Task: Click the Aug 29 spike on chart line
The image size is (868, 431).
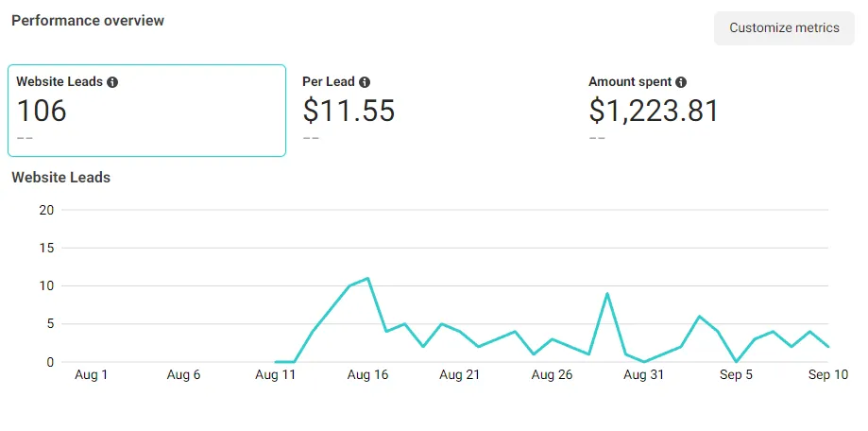Action: point(607,294)
